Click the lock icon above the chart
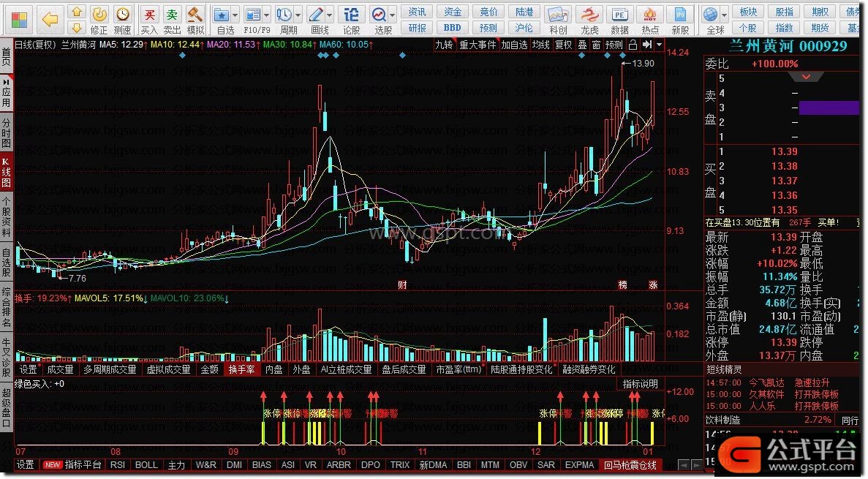Image resolution: width=868 pixels, height=479 pixels. tap(633, 45)
